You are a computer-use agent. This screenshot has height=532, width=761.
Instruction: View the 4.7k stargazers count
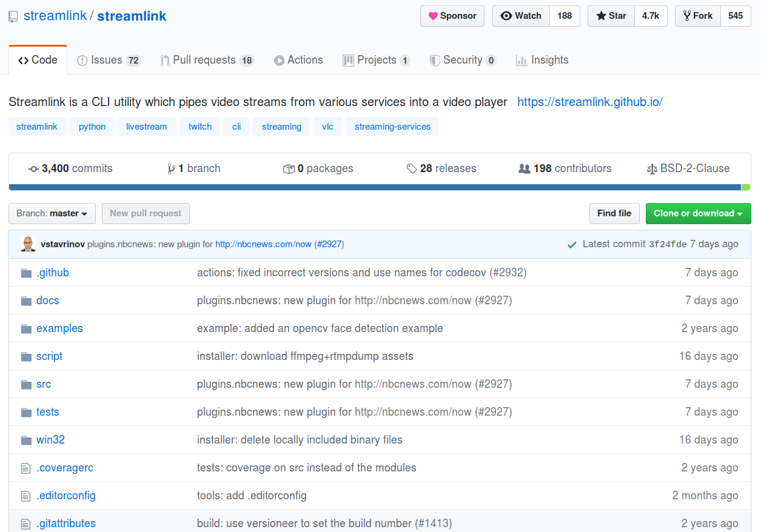pyautogui.click(x=651, y=16)
